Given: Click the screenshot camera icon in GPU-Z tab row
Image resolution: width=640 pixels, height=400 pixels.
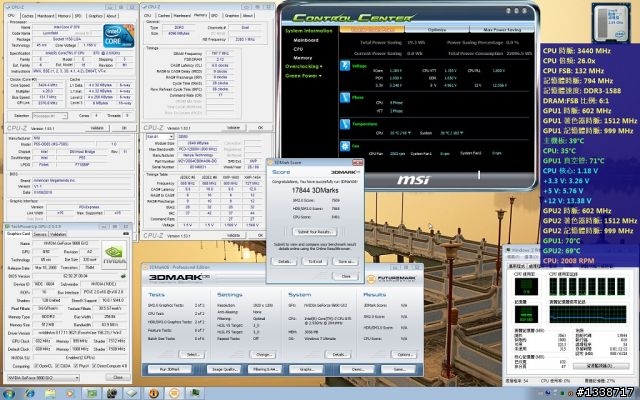Looking at the screenshot, I should pos(126,234).
